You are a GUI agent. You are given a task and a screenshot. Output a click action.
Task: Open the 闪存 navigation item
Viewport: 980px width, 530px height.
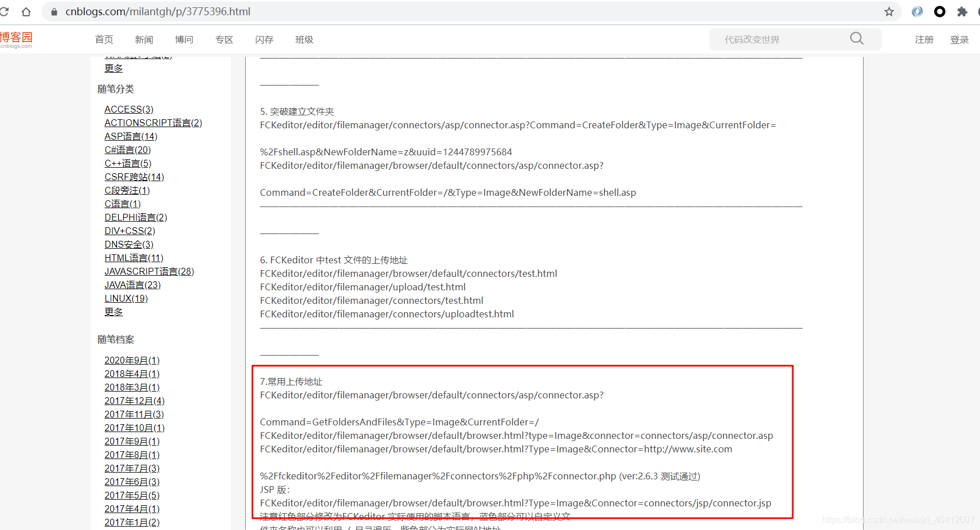[x=264, y=39]
